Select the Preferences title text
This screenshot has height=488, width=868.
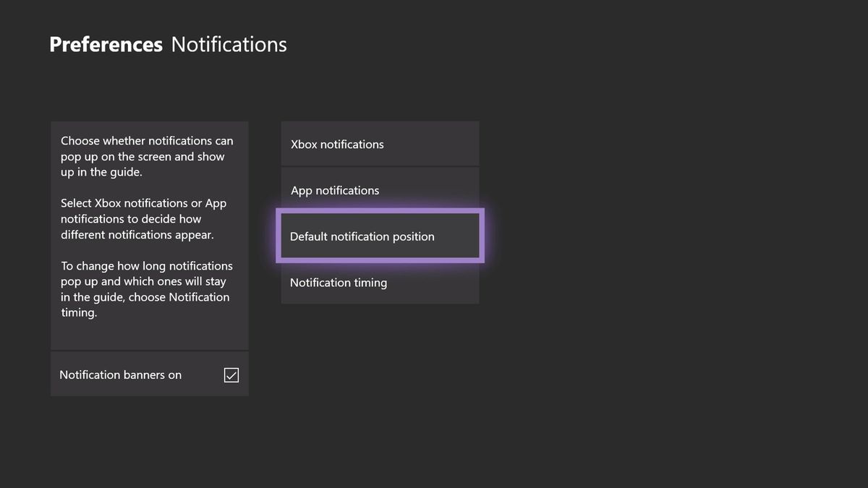pyautogui.click(x=106, y=44)
